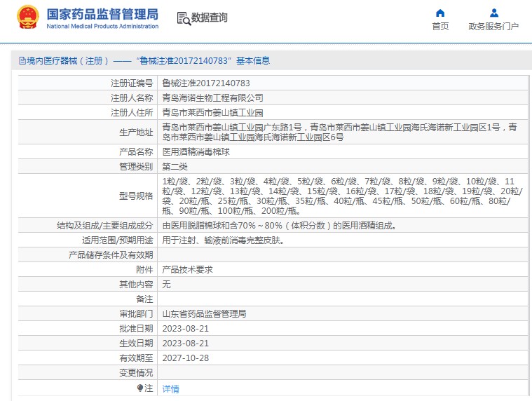The image size is (532, 401).
Task: Click the 批准日期 row label
Action: 136,329
